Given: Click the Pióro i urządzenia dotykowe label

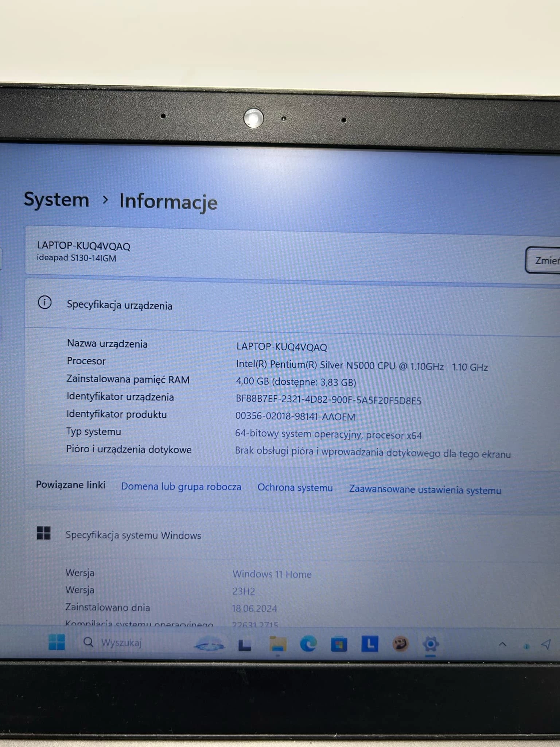Looking at the screenshot, I should pyautogui.click(x=129, y=449).
